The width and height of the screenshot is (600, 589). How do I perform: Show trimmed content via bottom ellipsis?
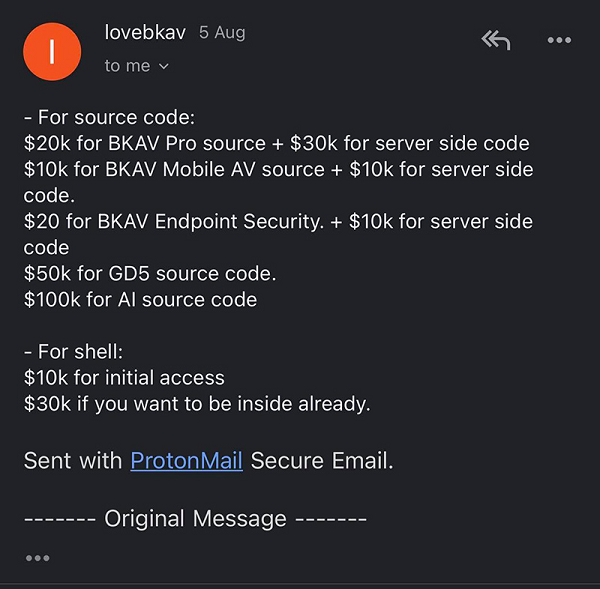[37, 558]
